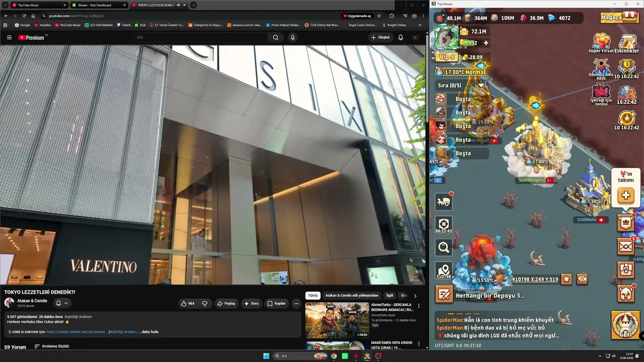
Task: Open the Vip 9 badge
Action: coord(446,57)
